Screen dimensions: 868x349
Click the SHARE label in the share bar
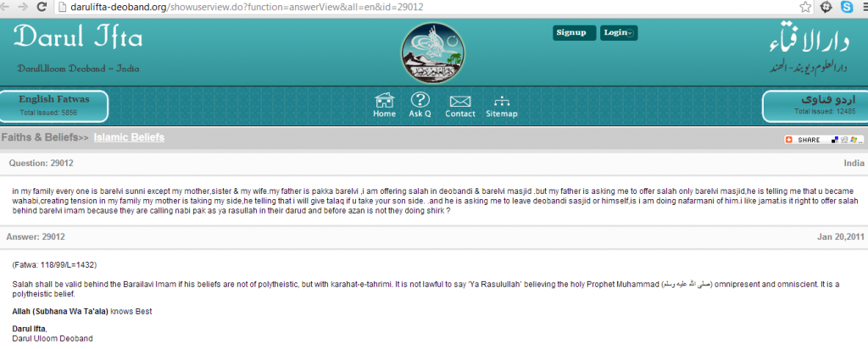809,140
